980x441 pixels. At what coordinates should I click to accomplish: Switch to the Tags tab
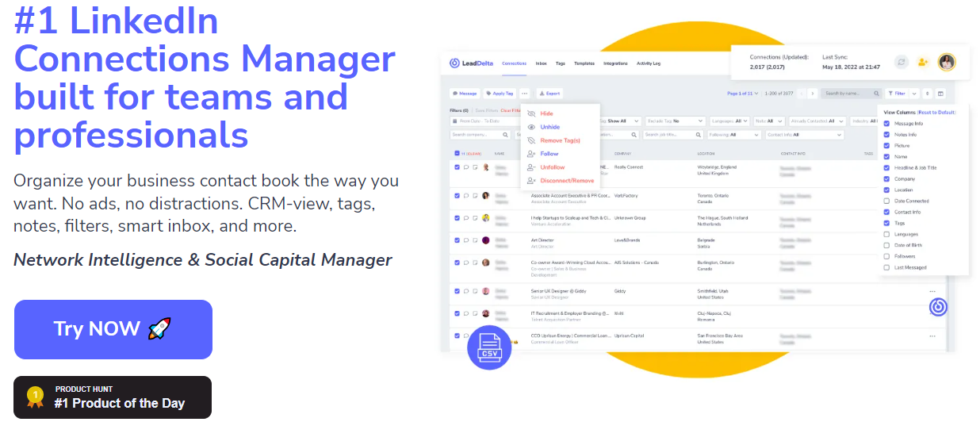[561, 63]
